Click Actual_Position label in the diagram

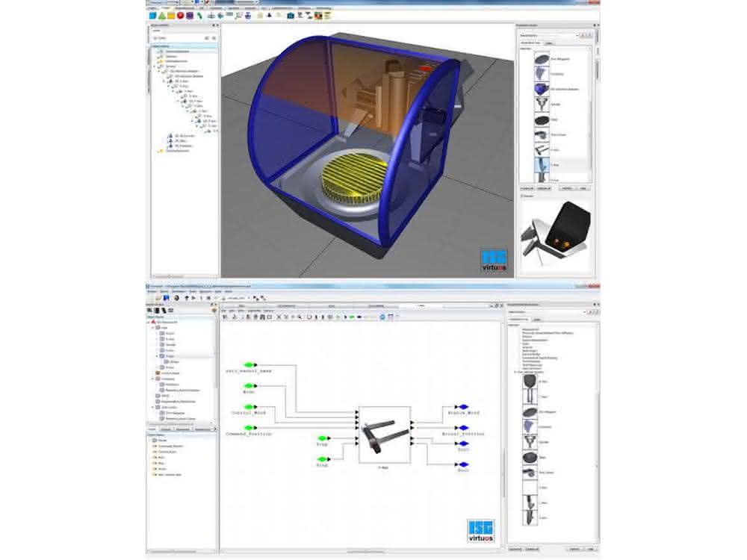click(x=463, y=434)
